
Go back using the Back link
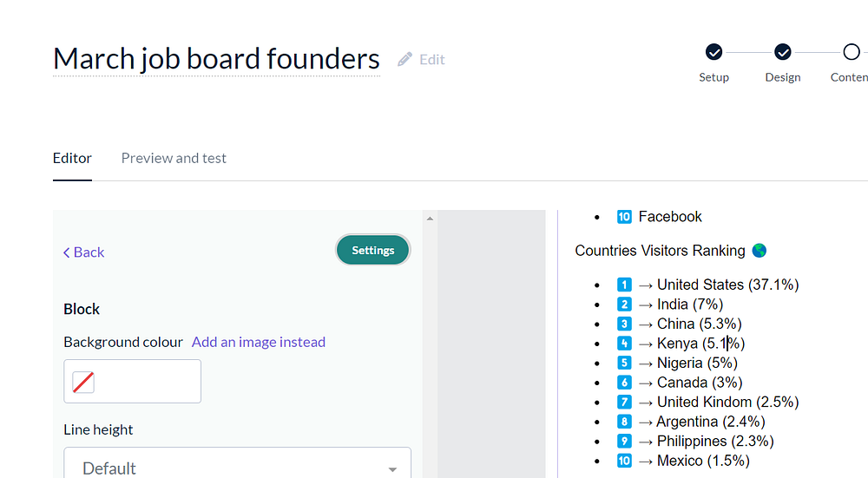[x=89, y=252]
